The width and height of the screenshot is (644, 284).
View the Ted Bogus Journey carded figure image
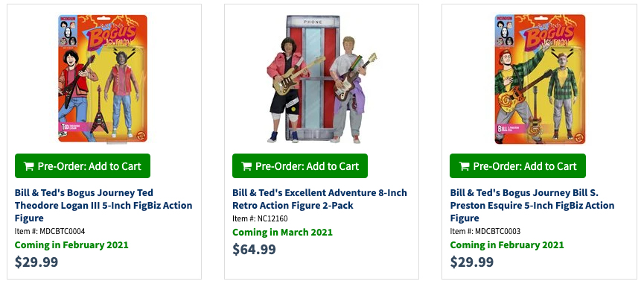pyautogui.click(x=103, y=78)
